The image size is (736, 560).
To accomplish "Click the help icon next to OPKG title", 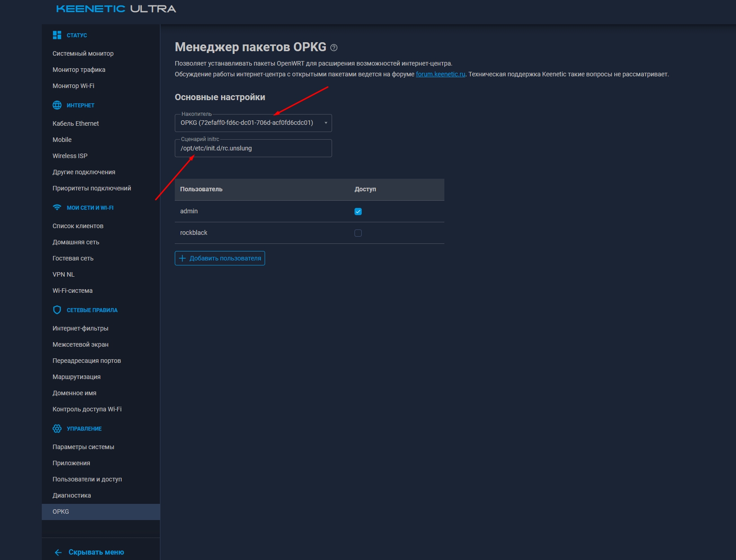I will pos(333,47).
